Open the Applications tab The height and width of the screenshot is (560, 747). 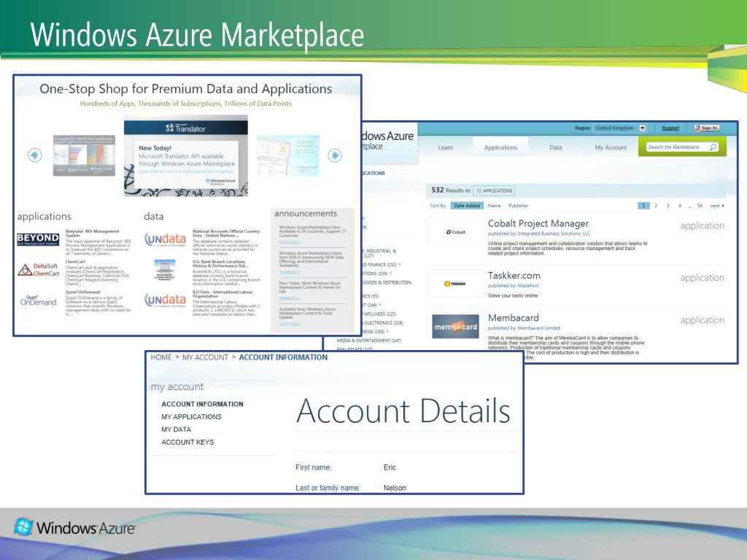point(500,147)
